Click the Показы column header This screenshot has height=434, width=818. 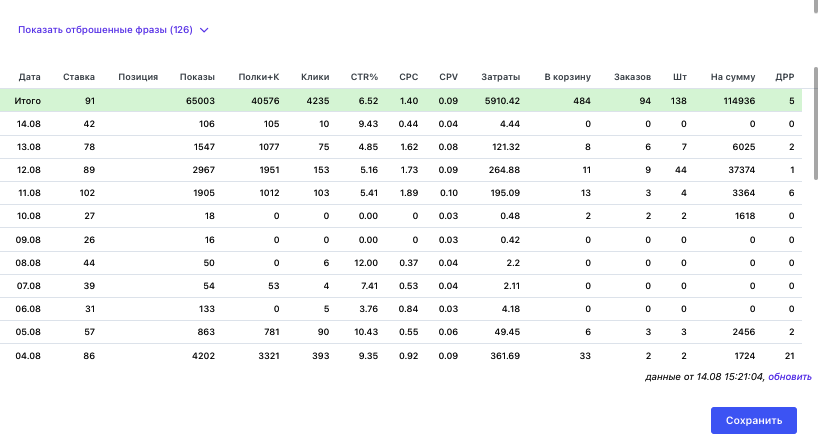coord(197,77)
